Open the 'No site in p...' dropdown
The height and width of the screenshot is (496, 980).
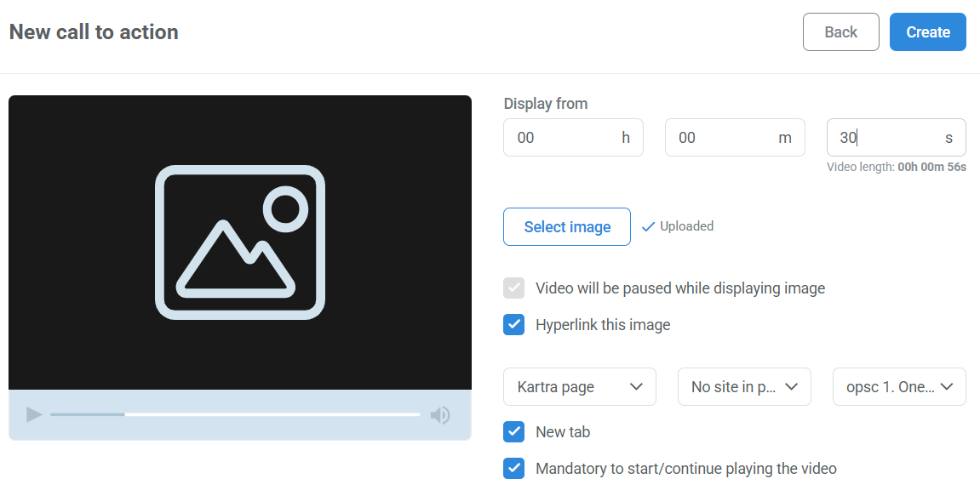coord(743,386)
